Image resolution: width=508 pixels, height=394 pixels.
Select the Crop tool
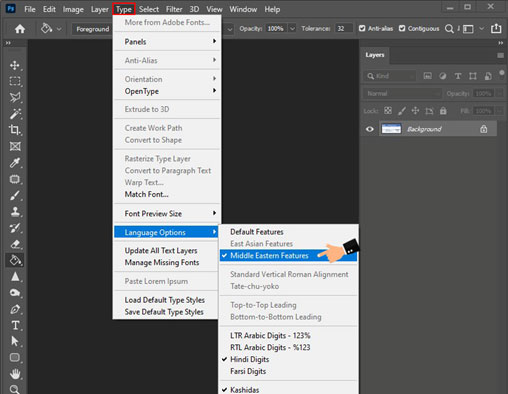[x=15, y=130]
